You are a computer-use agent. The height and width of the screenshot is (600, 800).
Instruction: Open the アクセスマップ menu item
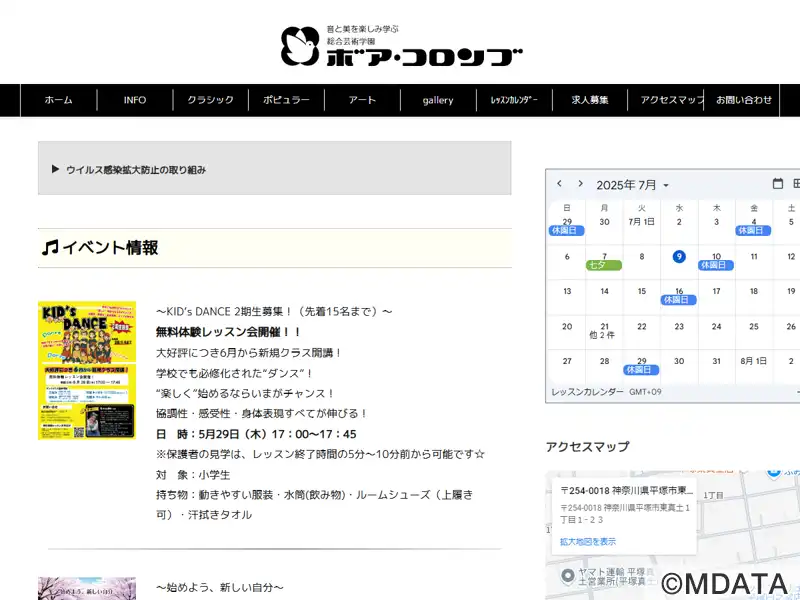point(666,100)
